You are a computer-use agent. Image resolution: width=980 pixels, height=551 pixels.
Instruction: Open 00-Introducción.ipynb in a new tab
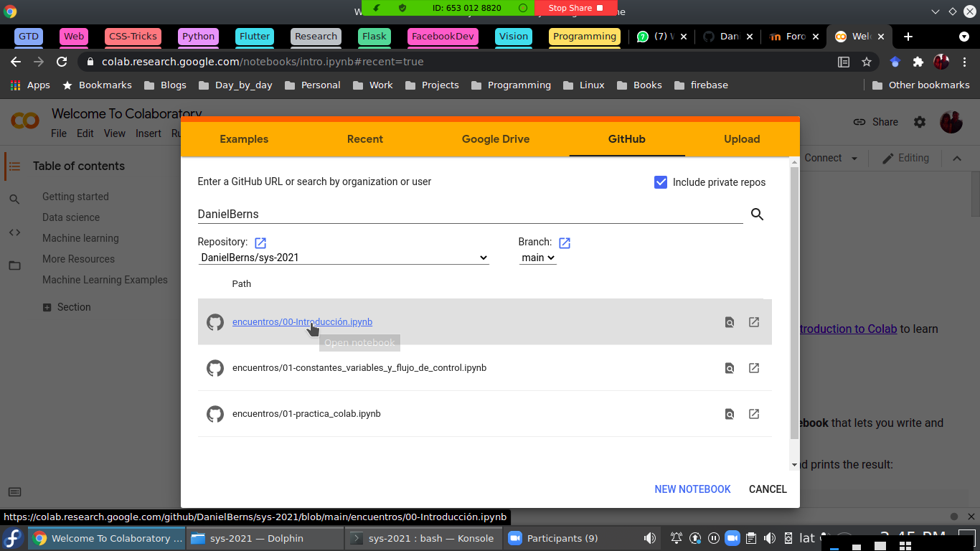point(754,322)
